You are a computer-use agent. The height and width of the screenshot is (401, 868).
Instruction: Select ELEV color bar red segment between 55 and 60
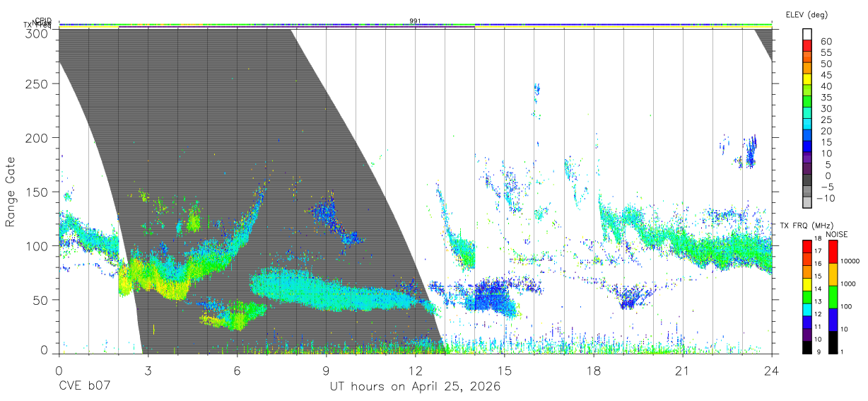pyautogui.click(x=807, y=46)
